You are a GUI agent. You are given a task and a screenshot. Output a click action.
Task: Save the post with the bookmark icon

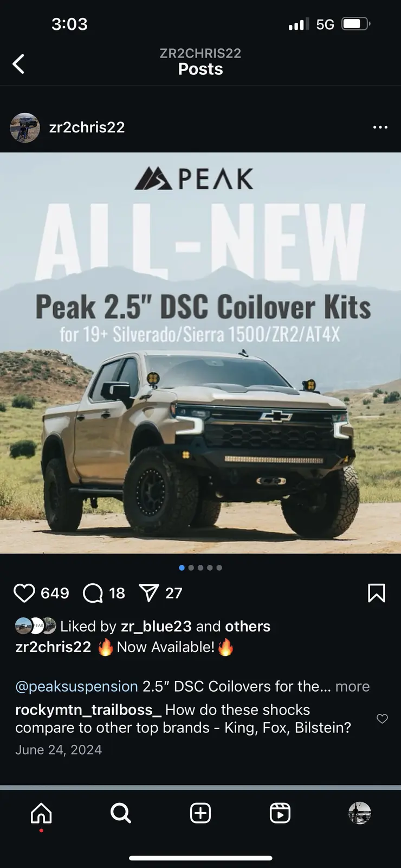(377, 593)
